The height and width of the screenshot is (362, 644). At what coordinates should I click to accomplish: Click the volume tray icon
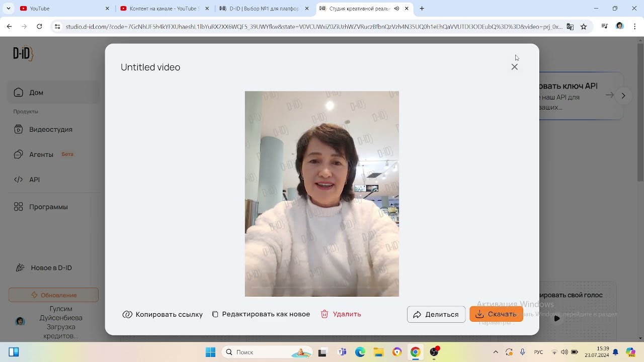565,352
